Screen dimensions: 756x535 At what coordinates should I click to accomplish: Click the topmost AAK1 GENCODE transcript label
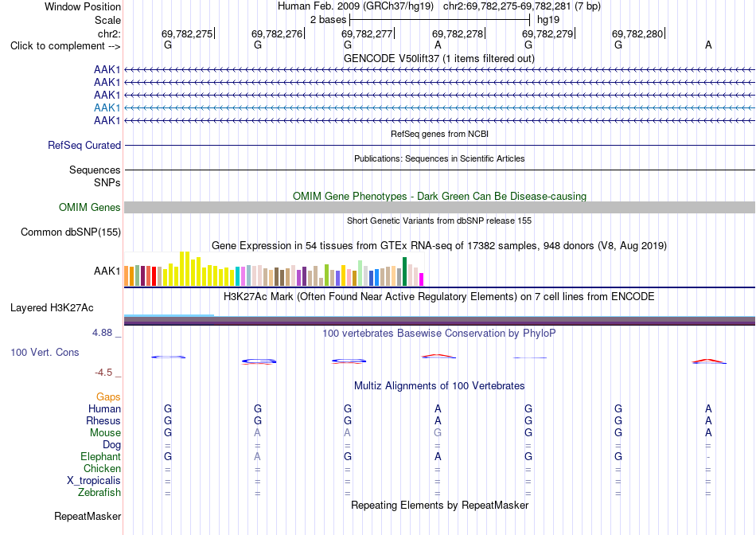[107, 70]
